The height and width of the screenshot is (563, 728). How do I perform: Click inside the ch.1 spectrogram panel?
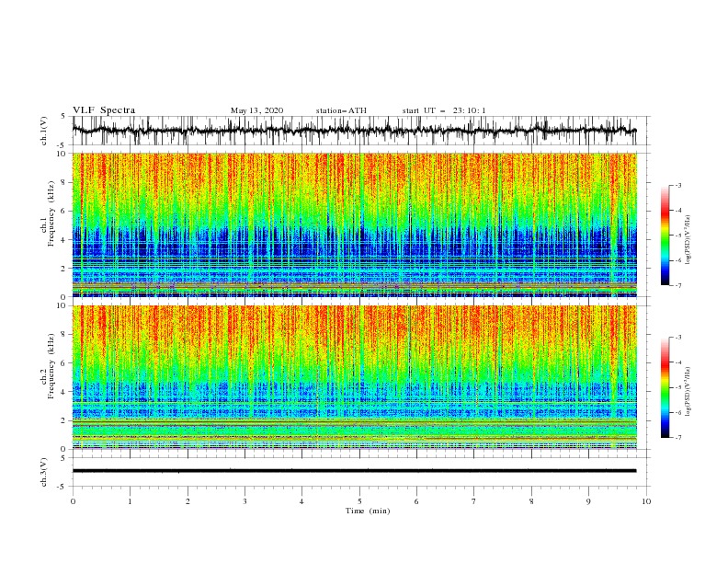point(354,224)
